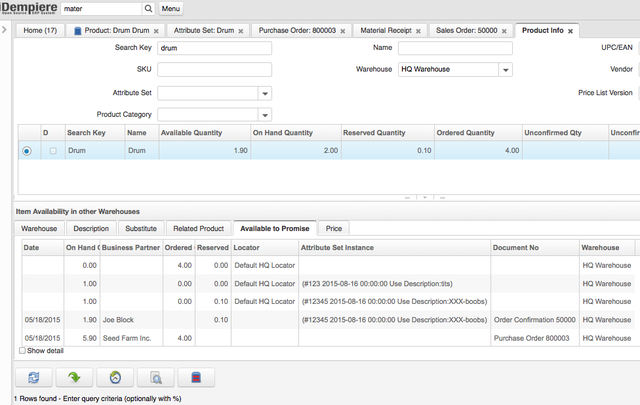This screenshot has height=405, width=640.
Task: Click the Refresh button in bottom toolbar
Action: click(x=35, y=378)
